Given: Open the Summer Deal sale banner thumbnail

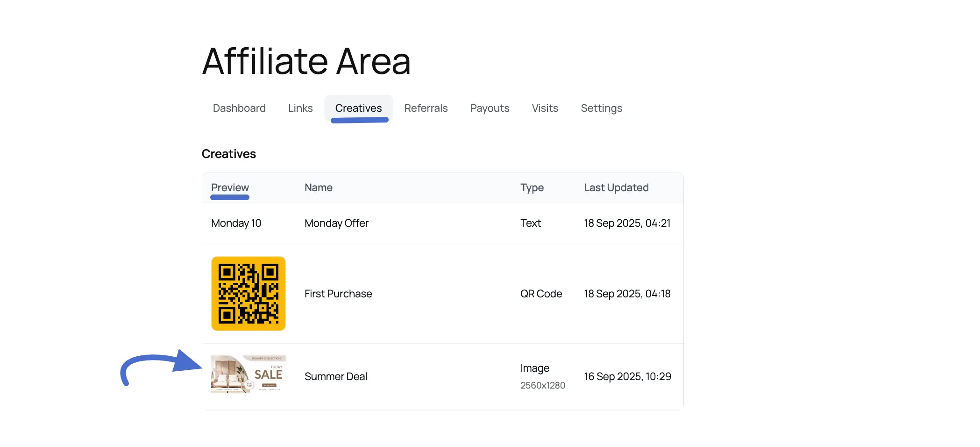Looking at the screenshot, I should pos(248,374).
